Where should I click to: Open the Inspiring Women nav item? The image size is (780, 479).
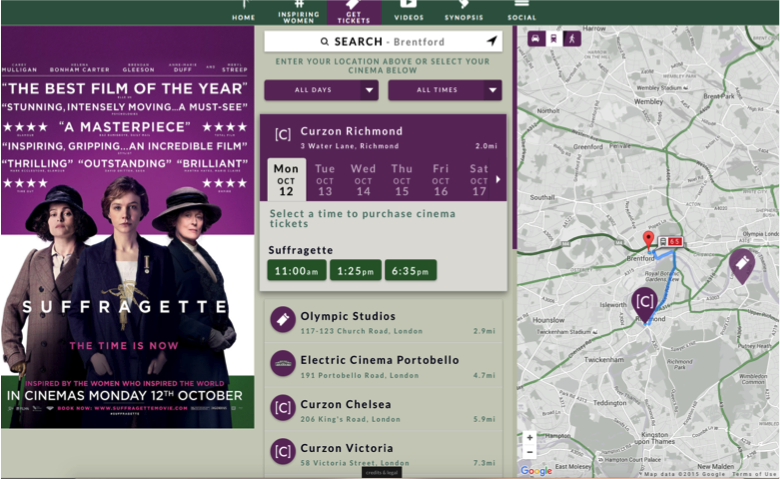(x=298, y=12)
